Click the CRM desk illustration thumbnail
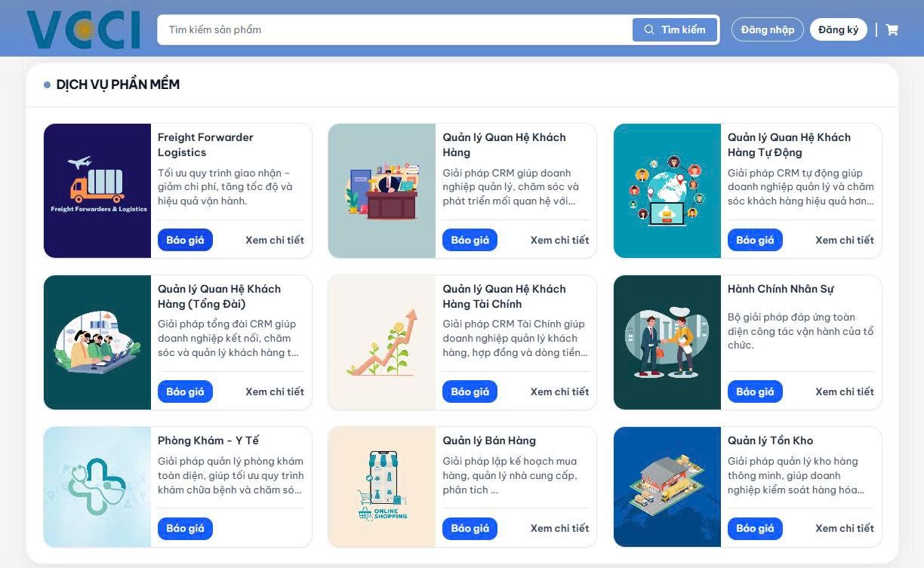 (x=382, y=191)
